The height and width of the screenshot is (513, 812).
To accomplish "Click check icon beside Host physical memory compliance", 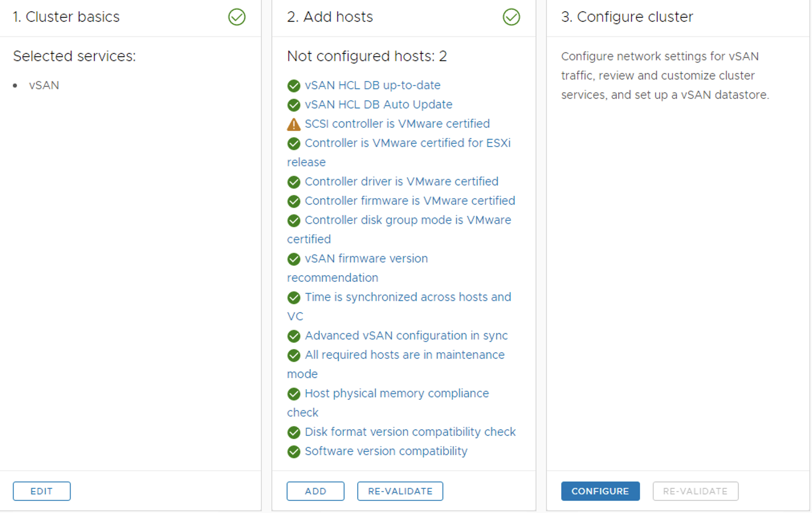I will pyautogui.click(x=294, y=394).
